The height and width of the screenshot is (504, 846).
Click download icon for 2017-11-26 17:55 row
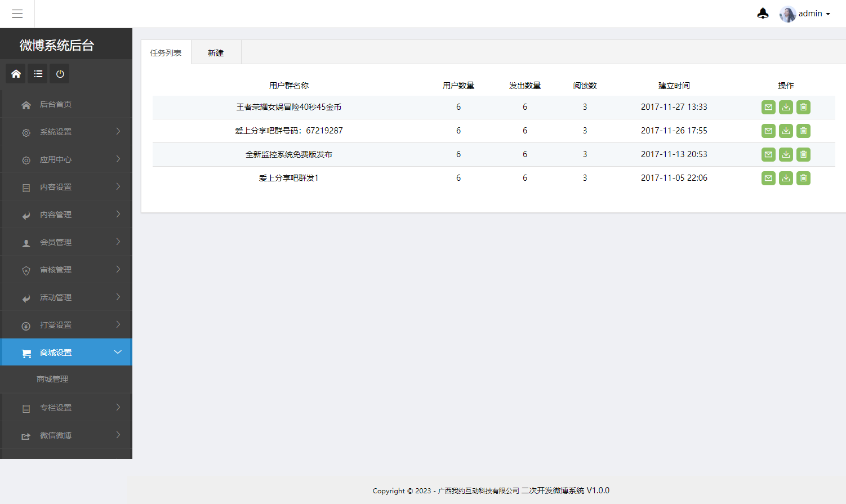pos(786,131)
